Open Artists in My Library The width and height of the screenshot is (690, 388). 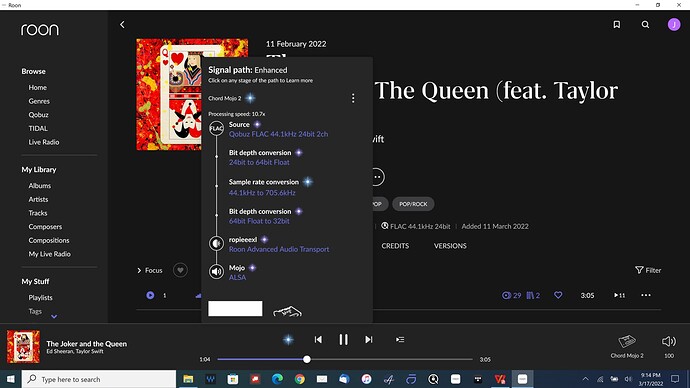click(x=38, y=199)
